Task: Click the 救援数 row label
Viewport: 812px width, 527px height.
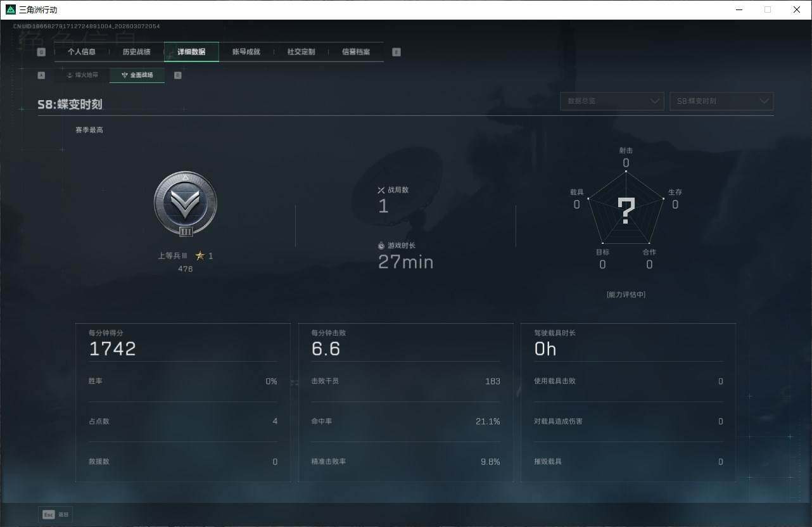Action: point(99,462)
